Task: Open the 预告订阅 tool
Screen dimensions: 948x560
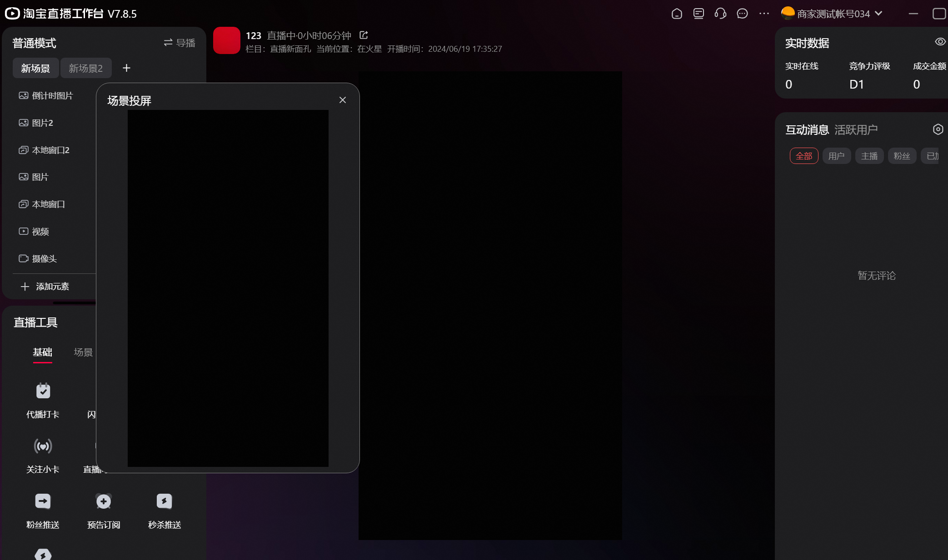Action: coord(104,511)
